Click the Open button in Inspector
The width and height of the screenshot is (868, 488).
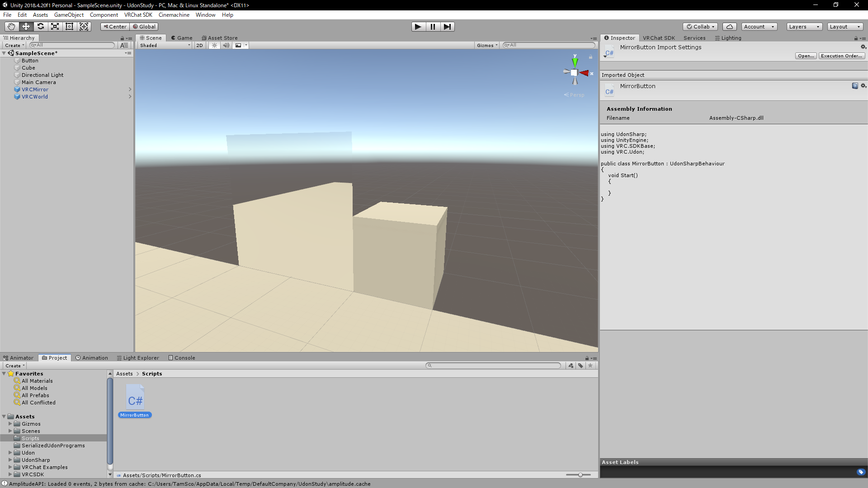[806, 56]
